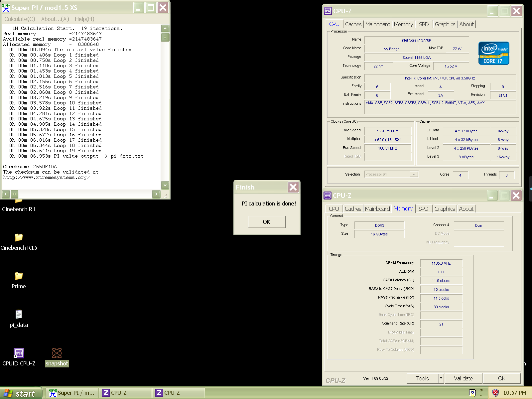Click the Core Speed 5226.71 MHz value
532x399 pixels.
[388, 131]
